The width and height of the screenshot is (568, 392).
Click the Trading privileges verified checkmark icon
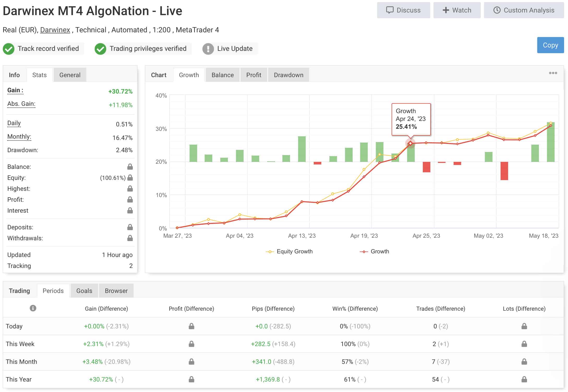click(100, 49)
